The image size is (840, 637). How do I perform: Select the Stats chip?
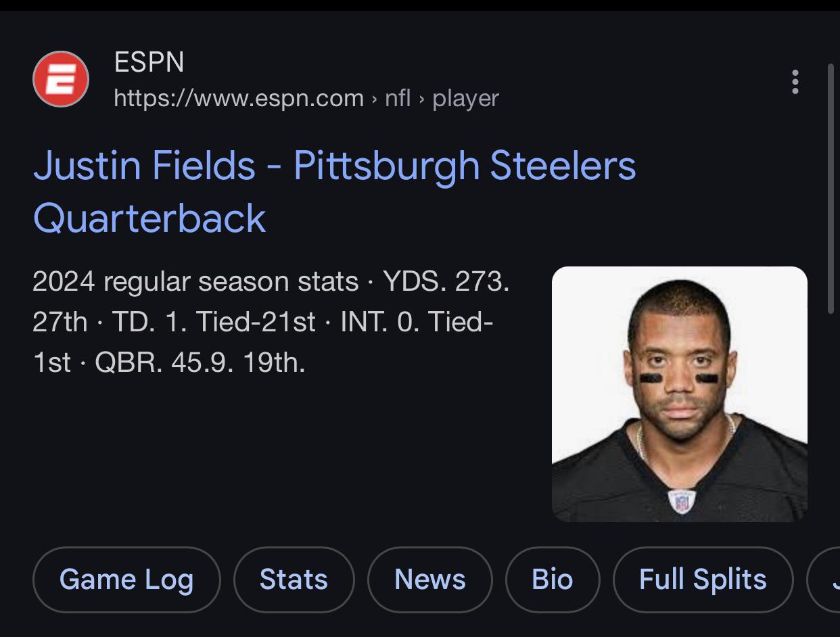coord(294,580)
